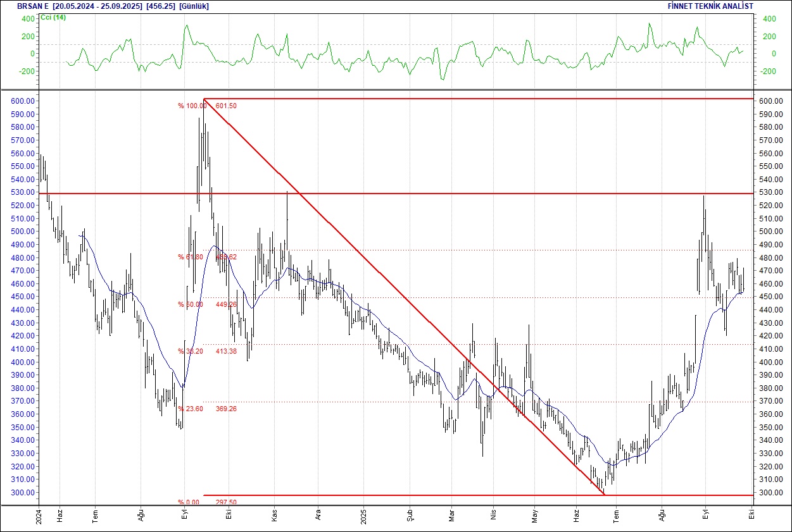The width and height of the screenshot is (792, 532).
Task: Click the last price value 456.25 in header
Action: (x=160, y=6)
